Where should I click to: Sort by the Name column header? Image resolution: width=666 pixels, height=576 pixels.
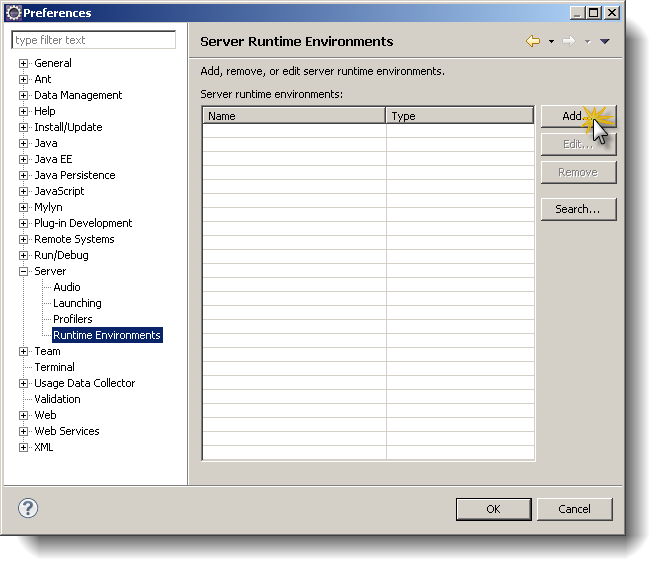294,116
